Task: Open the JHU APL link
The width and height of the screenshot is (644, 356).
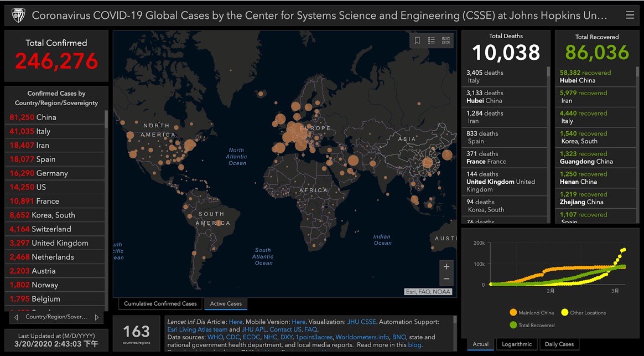Action: [x=253, y=329]
